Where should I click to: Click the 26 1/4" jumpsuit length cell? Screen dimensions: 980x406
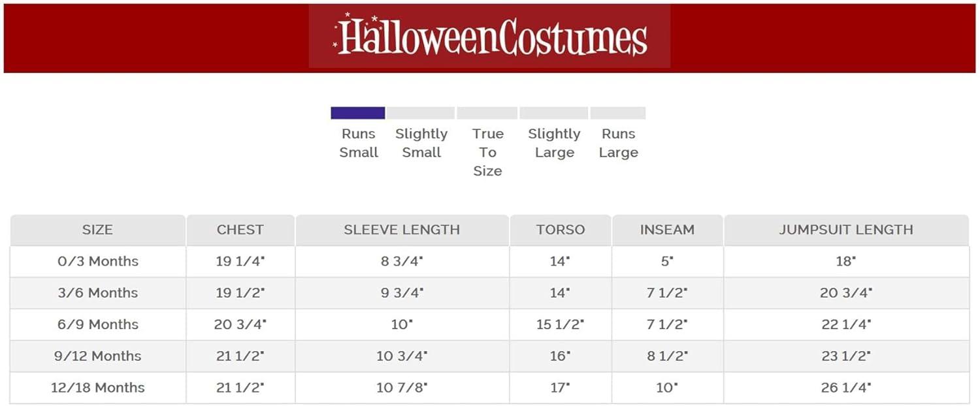click(846, 387)
